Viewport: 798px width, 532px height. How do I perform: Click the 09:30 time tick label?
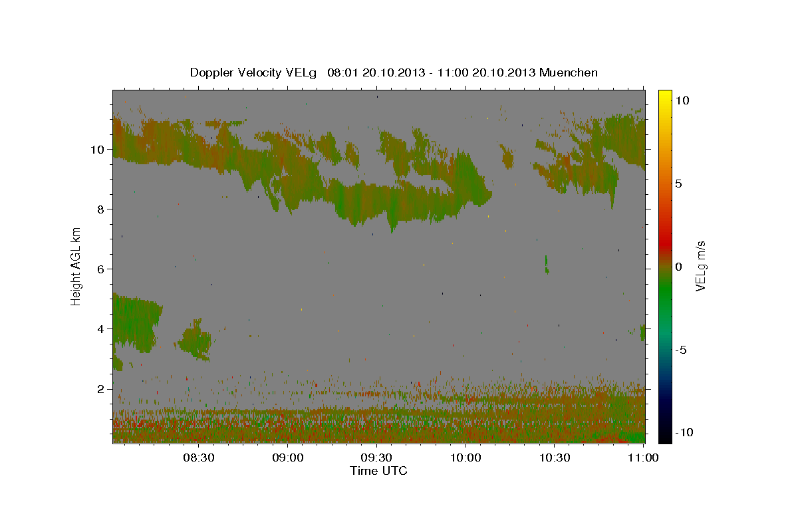[376, 458]
